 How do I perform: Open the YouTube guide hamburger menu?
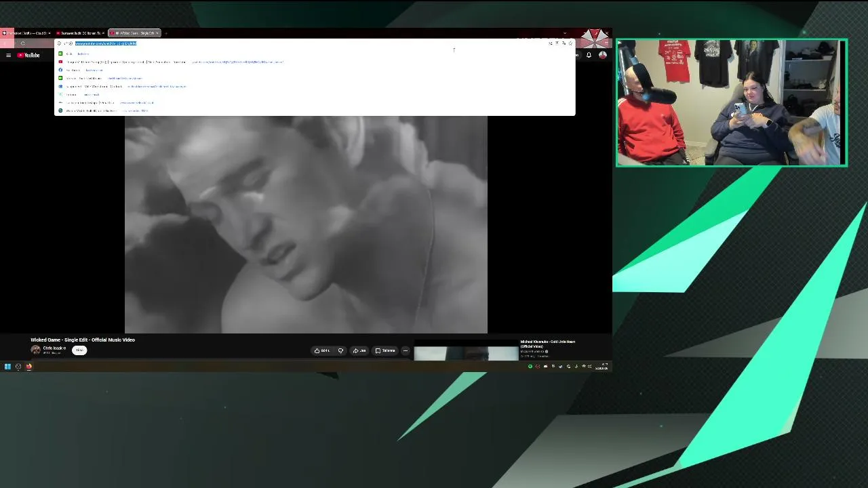click(8, 55)
